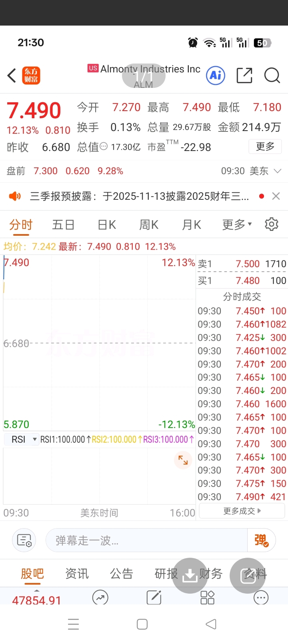The width and height of the screenshot is (288, 644).
Task: Open the 更多 chart period dropdown
Action: tap(237, 225)
